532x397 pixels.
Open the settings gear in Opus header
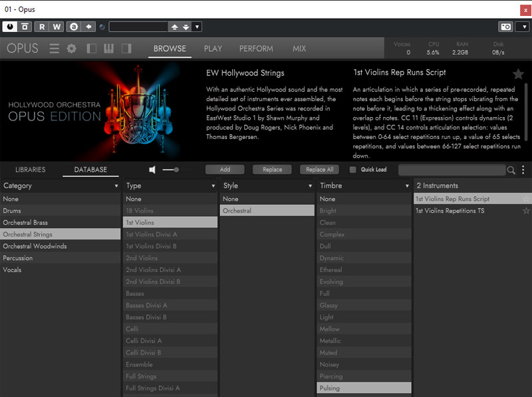click(72, 49)
